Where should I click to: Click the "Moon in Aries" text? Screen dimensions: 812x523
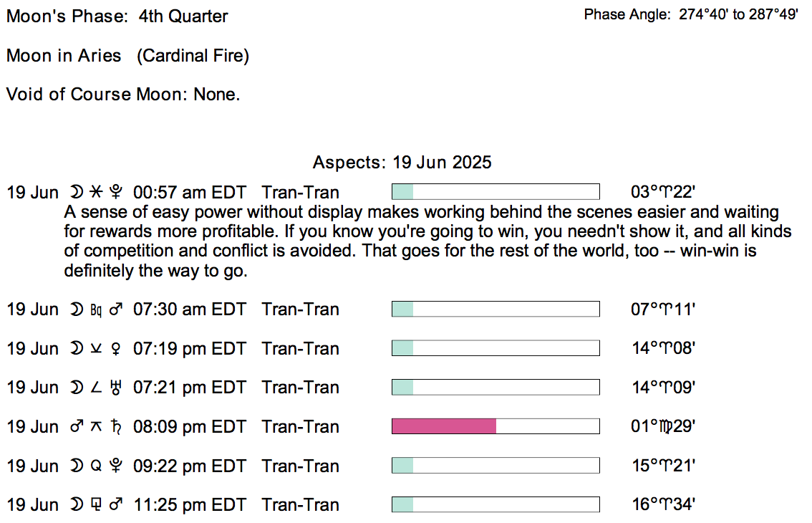click(64, 56)
